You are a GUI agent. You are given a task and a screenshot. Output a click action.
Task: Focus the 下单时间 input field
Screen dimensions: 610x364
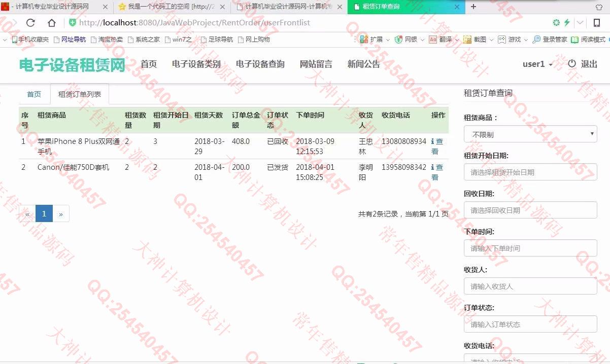click(530, 248)
